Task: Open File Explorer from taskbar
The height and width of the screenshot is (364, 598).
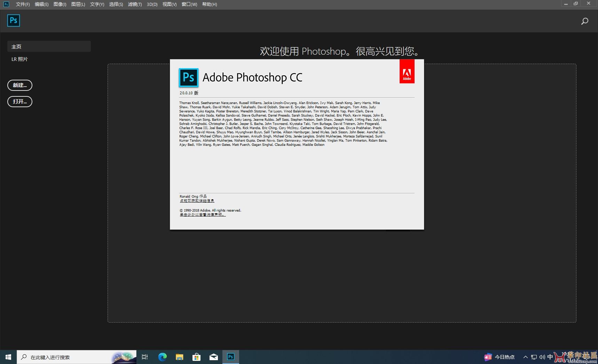Action: (179, 357)
